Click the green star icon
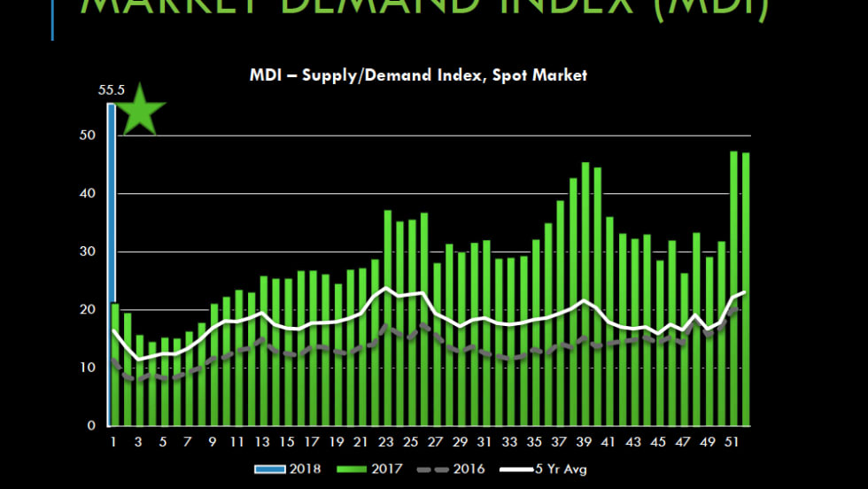The image size is (868, 489). click(142, 112)
